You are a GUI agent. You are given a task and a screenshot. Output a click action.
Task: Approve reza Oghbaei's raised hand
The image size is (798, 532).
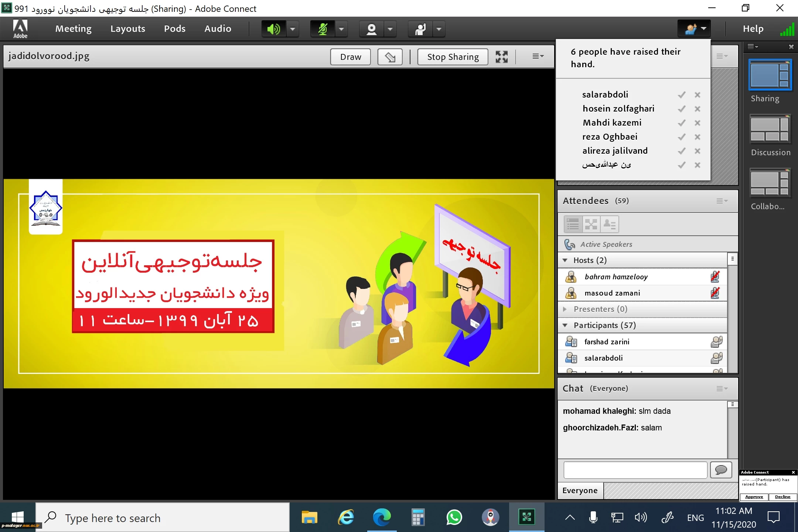click(682, 137)
